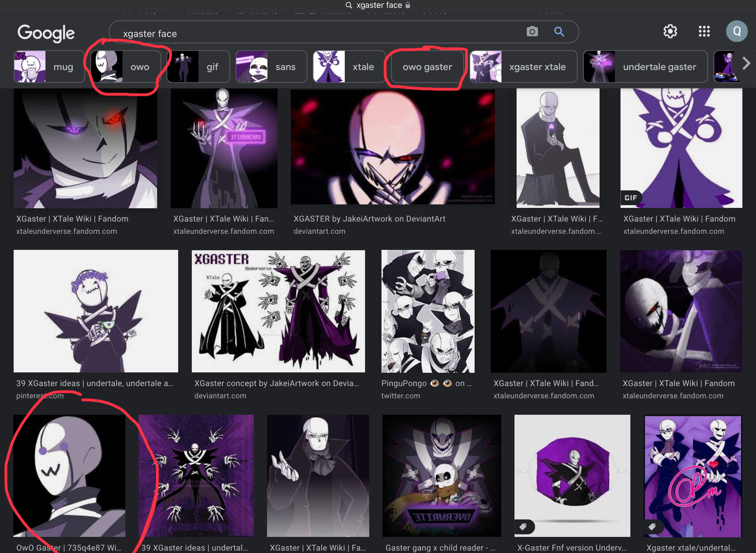Image resolution: width=756 pixels, height=553 pixels.
Task: Open Google settings gear
Action: point(670,31)
